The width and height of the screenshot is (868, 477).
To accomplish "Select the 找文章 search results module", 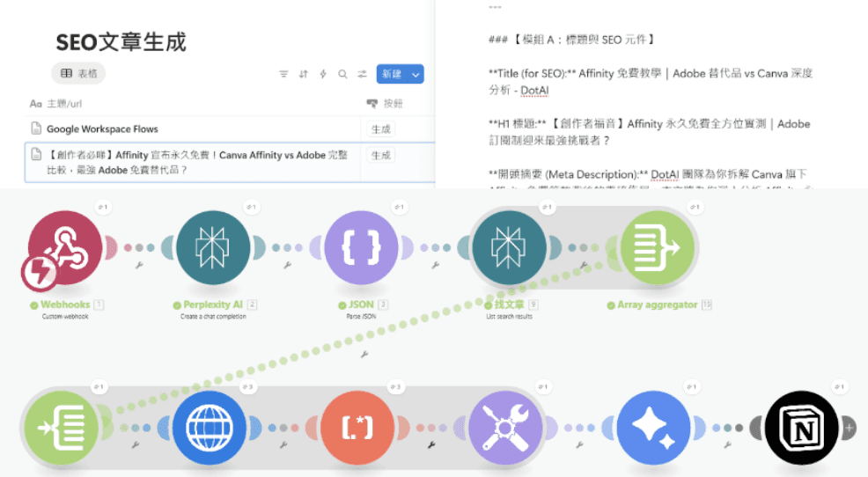I will click(x=509, y=247).
